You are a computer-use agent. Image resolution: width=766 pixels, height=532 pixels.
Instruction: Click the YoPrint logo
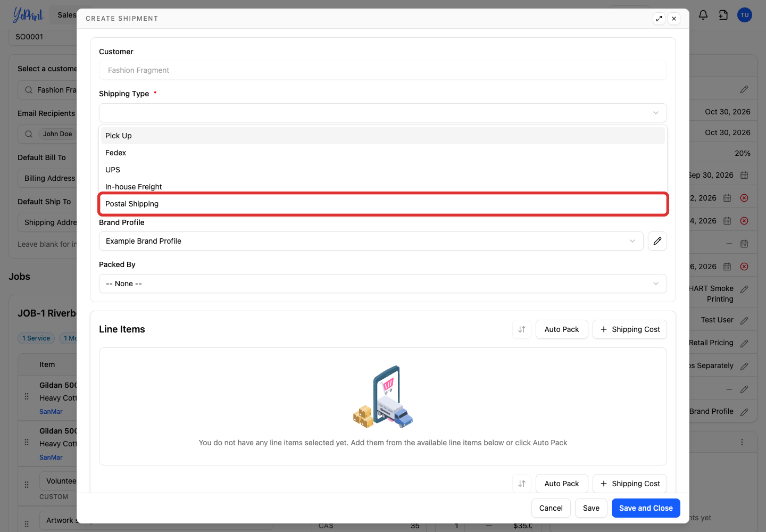coord(28,15)
